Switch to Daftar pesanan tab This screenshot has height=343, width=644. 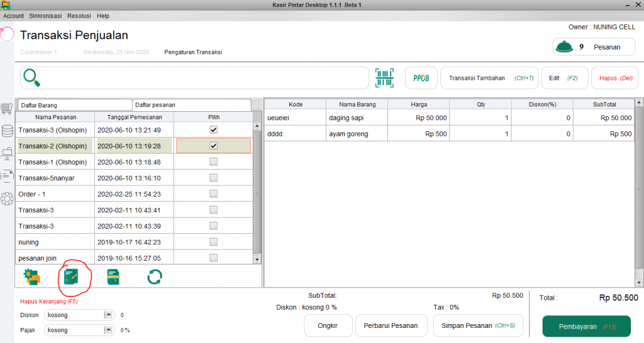pos(192,105)
